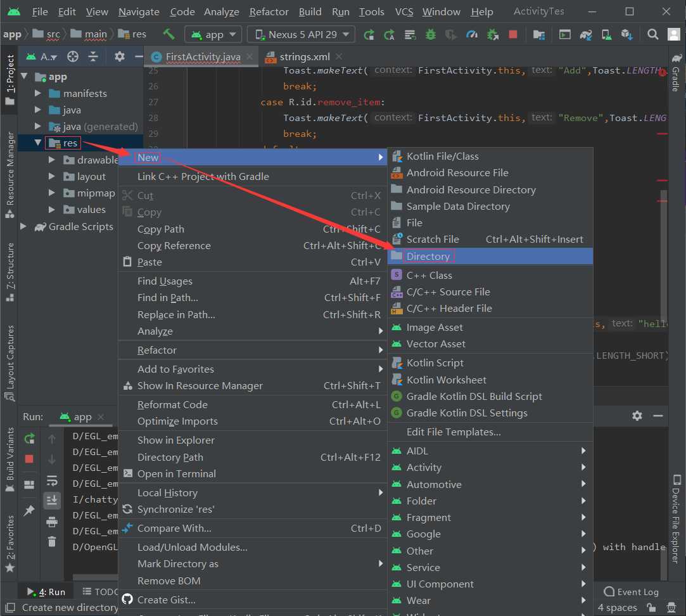Open AVD Manager icon in toolbar
The image size is (686, 616).
606,35
